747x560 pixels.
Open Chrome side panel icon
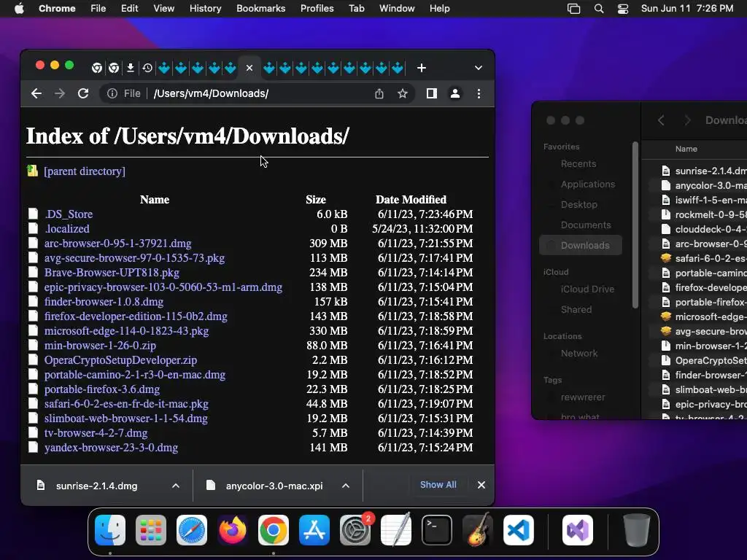point(432,93)
